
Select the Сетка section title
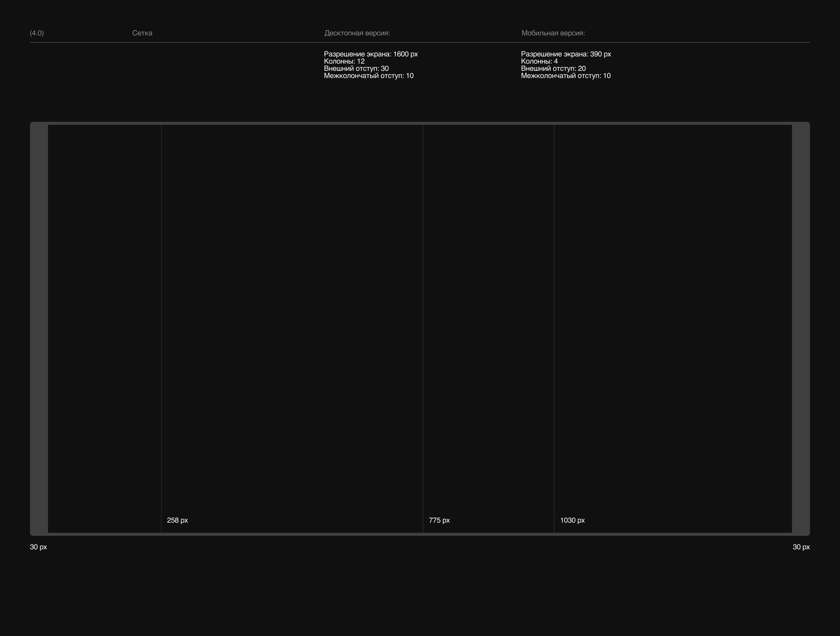click(142, 33)
